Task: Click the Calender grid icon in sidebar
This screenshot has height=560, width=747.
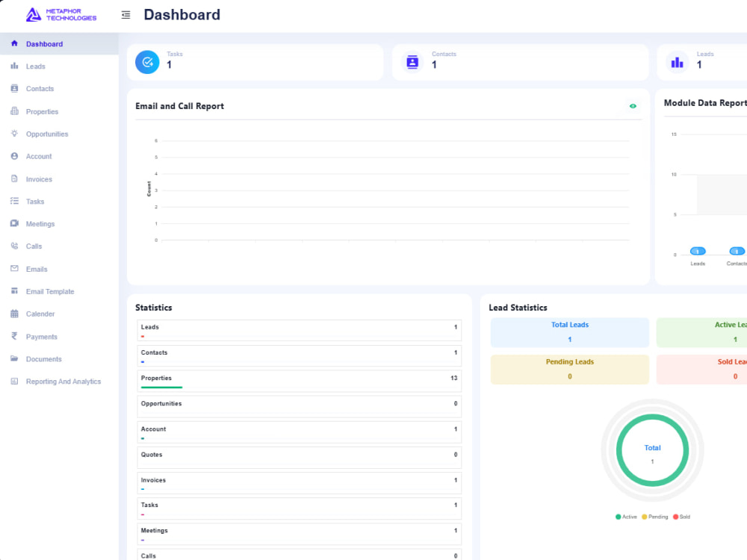Action: tap(14, 314)
